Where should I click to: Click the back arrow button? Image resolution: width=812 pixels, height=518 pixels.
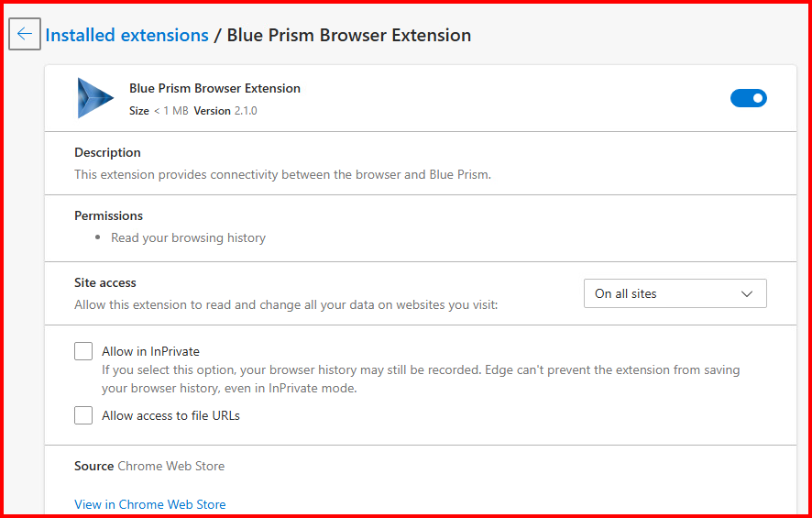pos(25,35)
